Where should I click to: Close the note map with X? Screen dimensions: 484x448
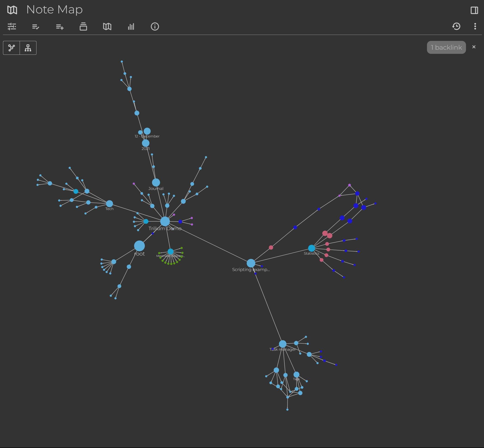coord(474,47)
